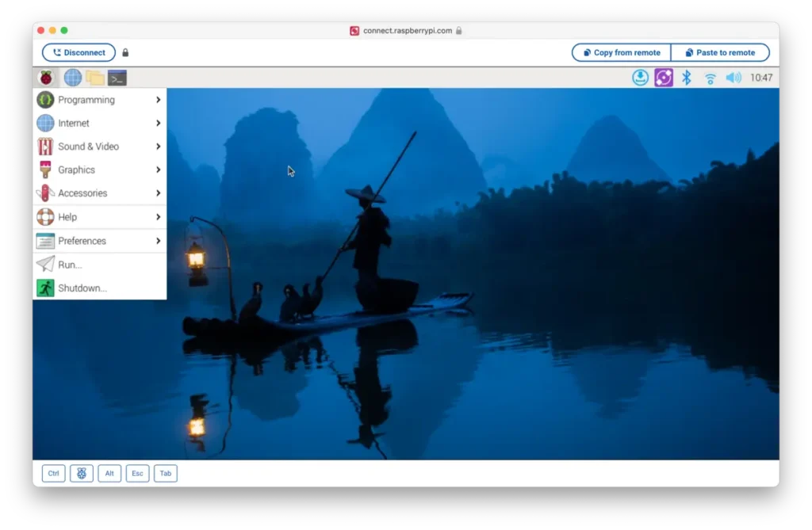
Task: Click Paste to remote button
Action: [720, 52]
